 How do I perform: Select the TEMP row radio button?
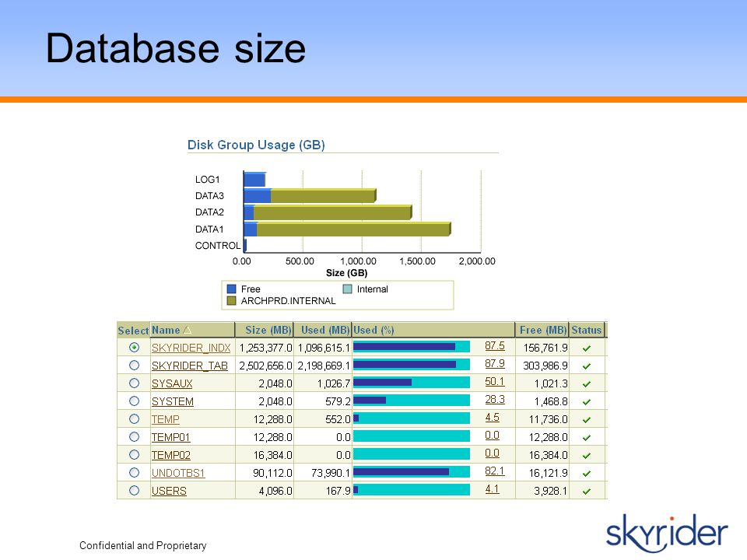coord(134,419)
